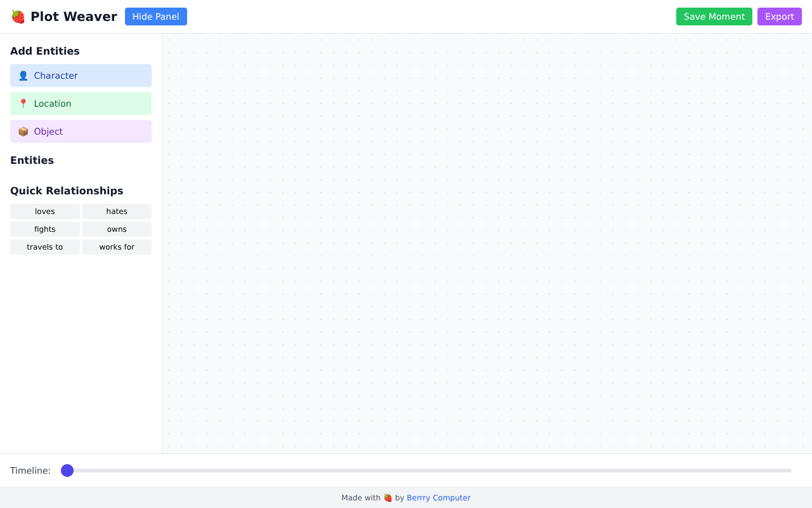Screen dimensions: 812x508
Task: Pick the "works for" relationship
Action: pos(117,247)
